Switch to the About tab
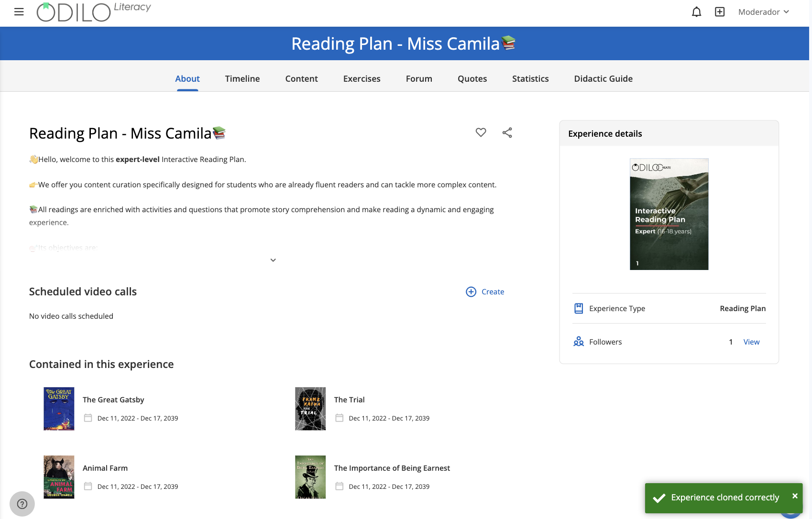Screen dimensions: 812x519 pyautogui.click(x=187, y=78)
